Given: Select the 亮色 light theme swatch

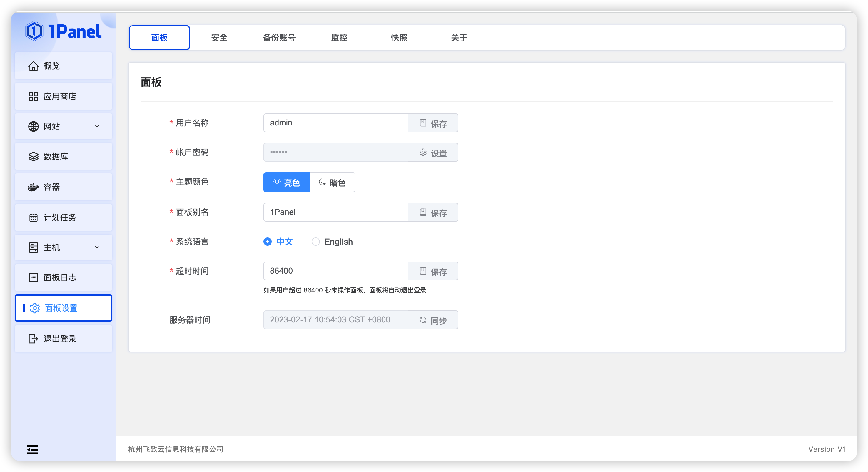Looking at the screenshot, I should point(286,182).
